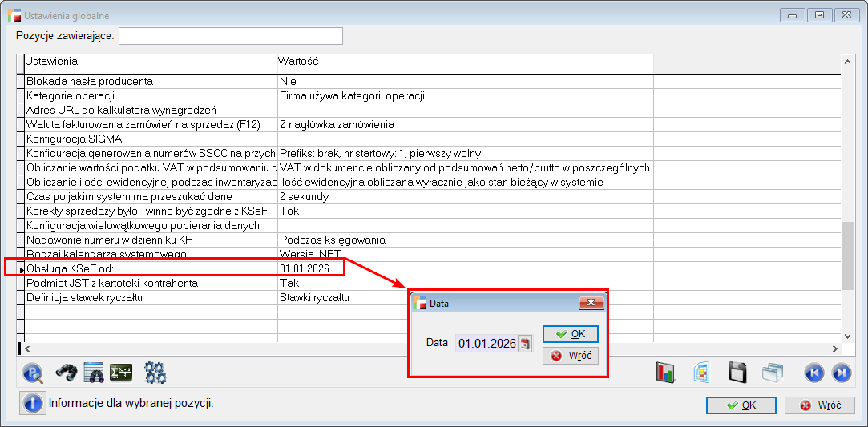Click the blue info icon for selected item

[33, 404]
